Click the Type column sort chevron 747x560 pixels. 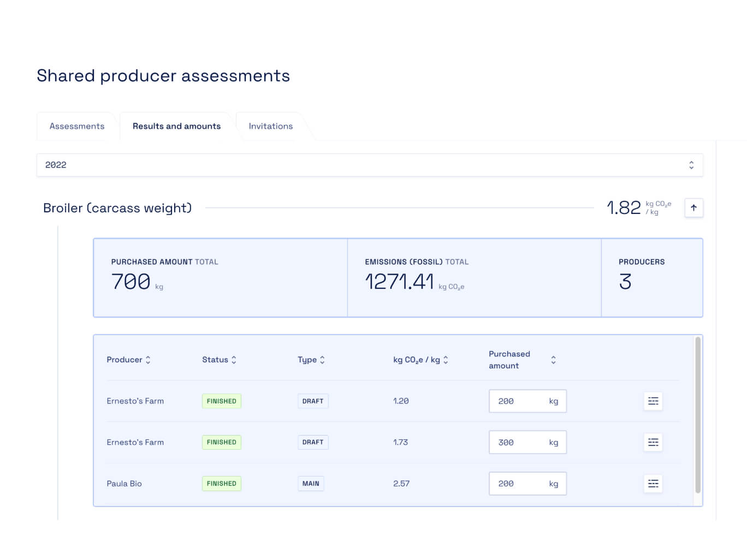coord(322,360)
